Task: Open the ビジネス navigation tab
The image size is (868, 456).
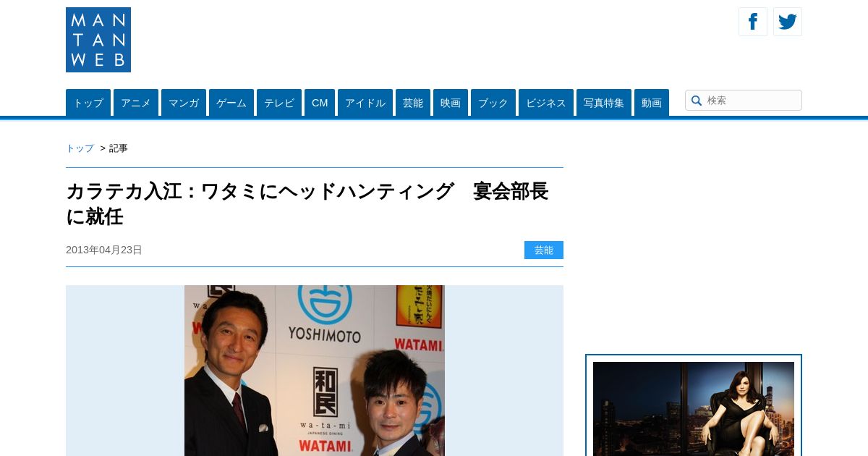Action: click(546, 103)
